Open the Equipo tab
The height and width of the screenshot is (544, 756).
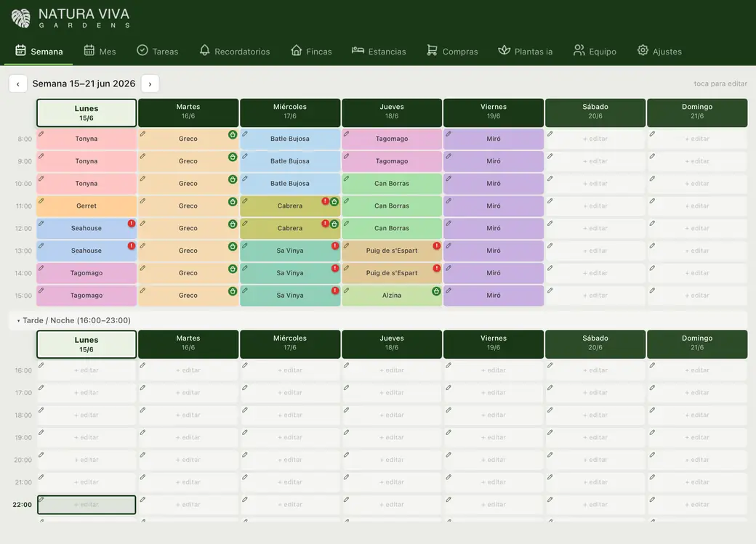pos(595,52)
